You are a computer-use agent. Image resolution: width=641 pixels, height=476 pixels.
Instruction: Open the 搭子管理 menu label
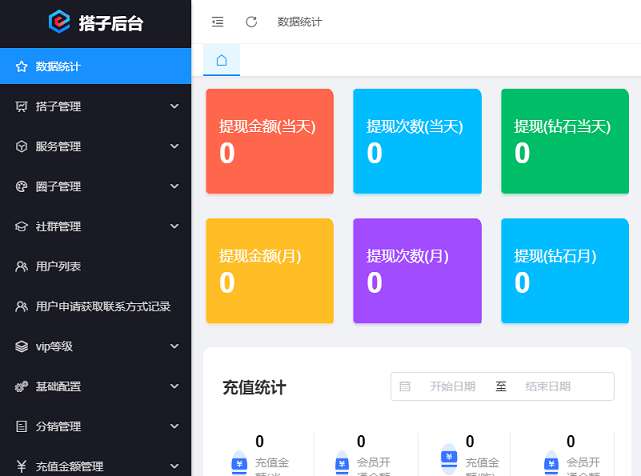click(x=58, y=106)
